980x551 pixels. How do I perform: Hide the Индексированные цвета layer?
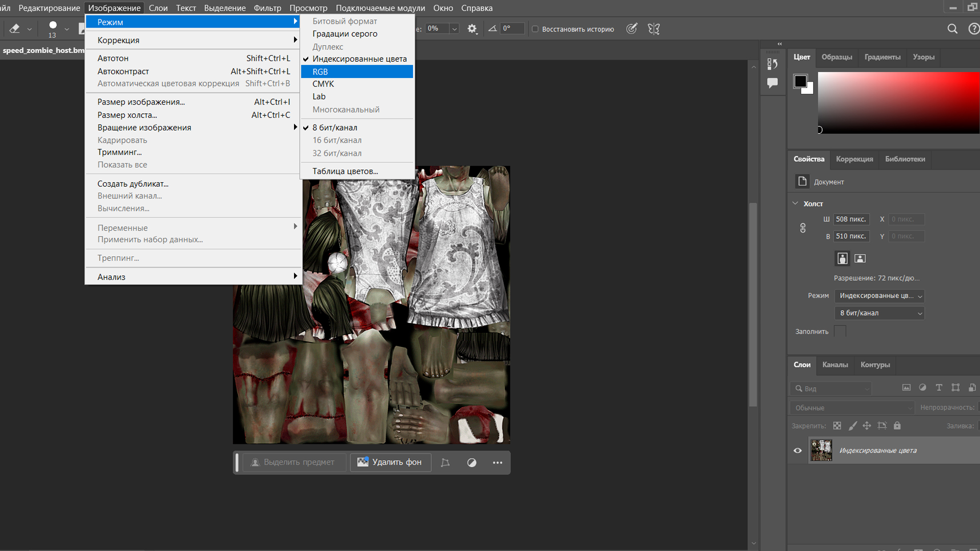(798, 450)
